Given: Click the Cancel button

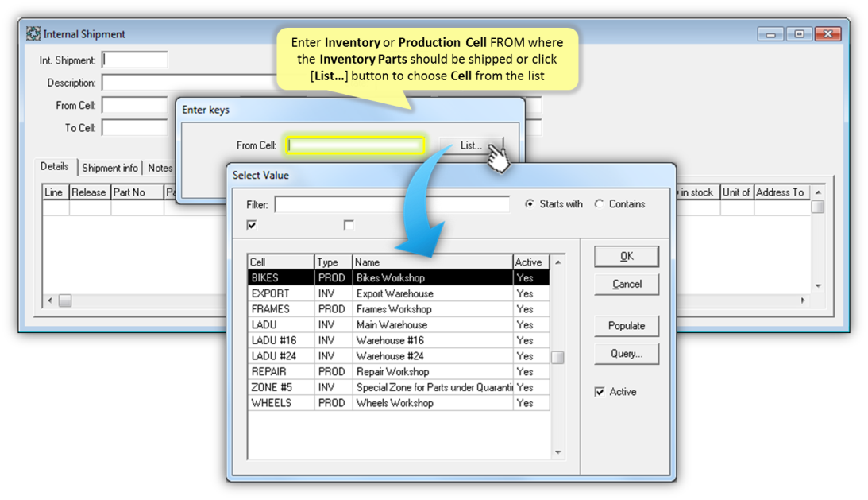Looking at the screenshot, I should [x=626, y=284].
